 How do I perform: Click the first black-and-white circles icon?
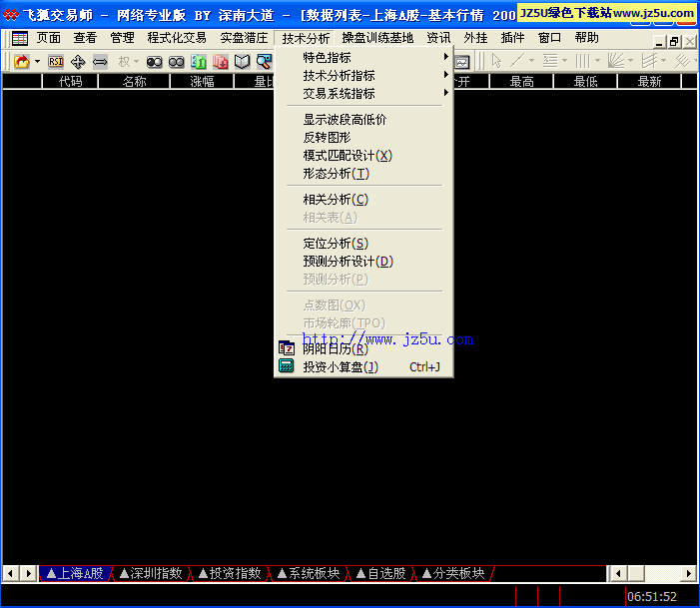(x=154, y=62)
